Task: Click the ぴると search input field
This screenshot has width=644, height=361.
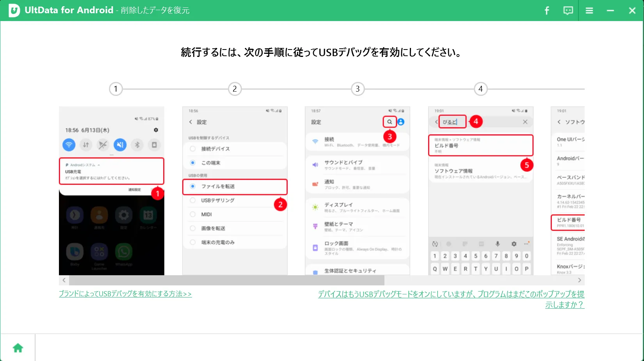Action: pos(453,122)
